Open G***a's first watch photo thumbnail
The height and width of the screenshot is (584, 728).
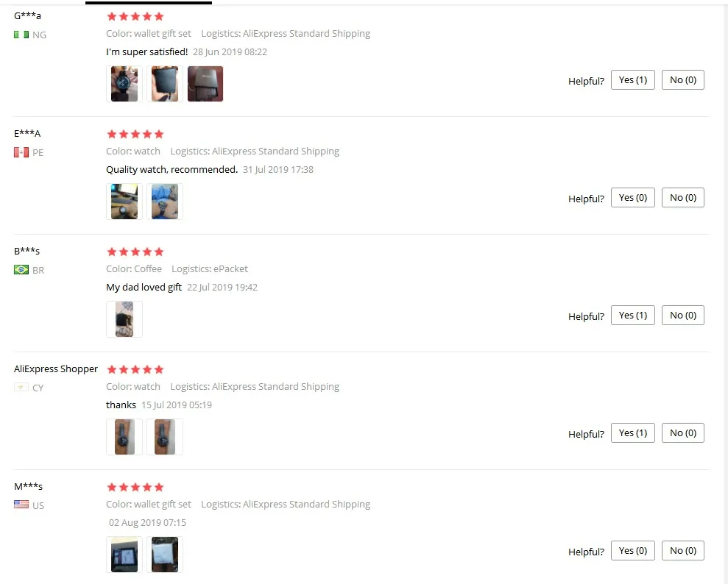124,84
